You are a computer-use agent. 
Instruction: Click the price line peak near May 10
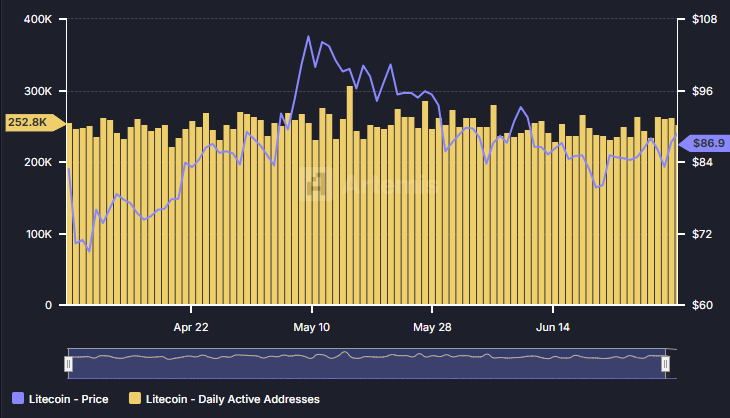[x=308, y=36]
